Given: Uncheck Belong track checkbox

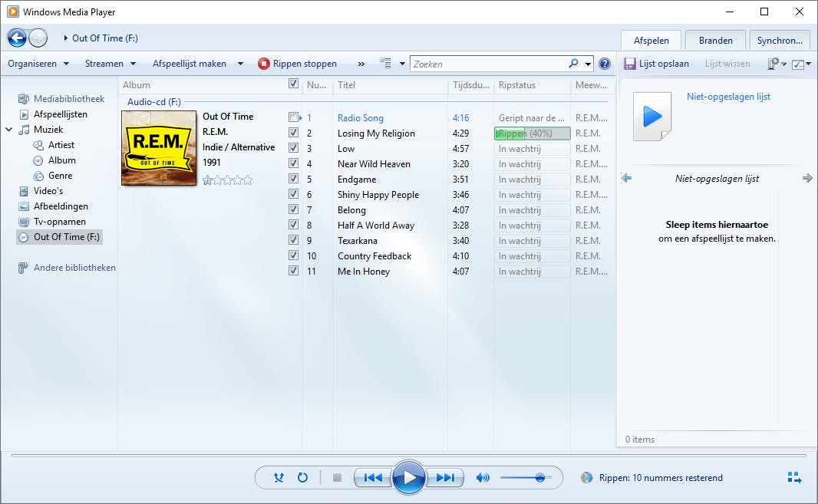Looking at the screenshot, I should tap(293, 209).
